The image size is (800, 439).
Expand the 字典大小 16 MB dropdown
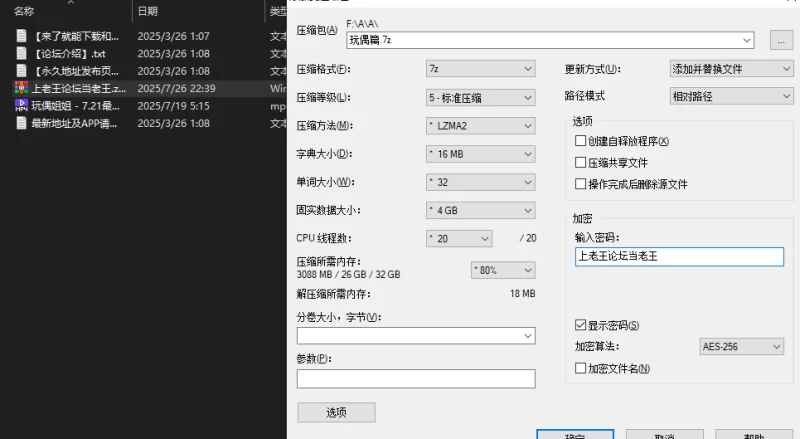click(480, 154)
